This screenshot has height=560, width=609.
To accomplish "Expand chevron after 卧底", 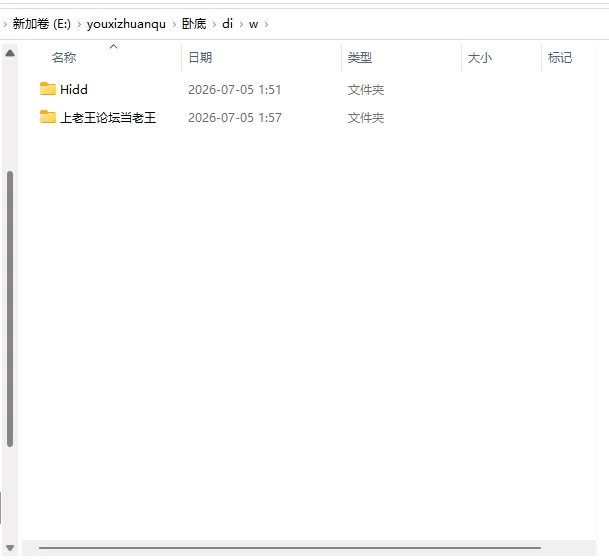I will point(214,24).
